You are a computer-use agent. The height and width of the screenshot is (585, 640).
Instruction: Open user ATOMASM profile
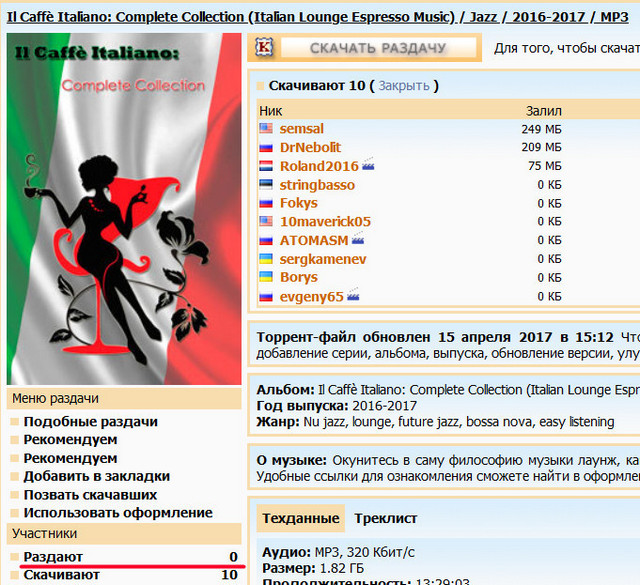313,240
